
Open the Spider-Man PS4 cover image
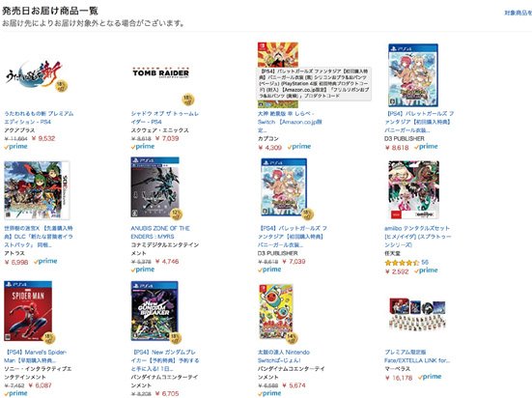coord(28,311)
